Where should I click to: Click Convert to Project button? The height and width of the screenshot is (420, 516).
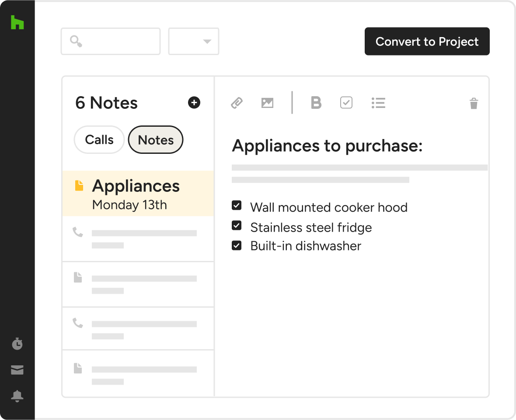point(427,42)
